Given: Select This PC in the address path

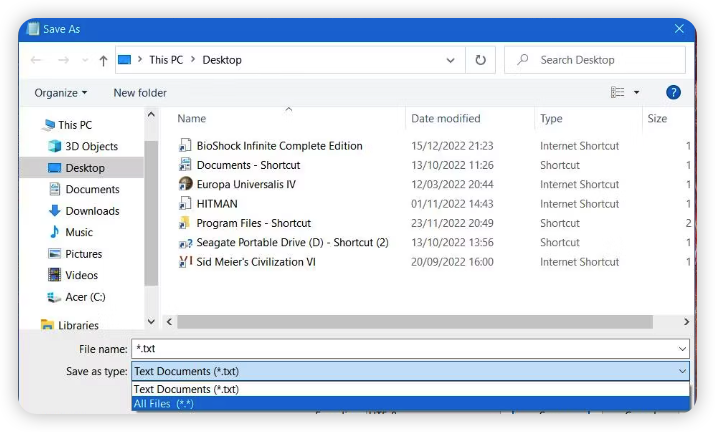Looking at the screenshot, I should click(166, 60).
